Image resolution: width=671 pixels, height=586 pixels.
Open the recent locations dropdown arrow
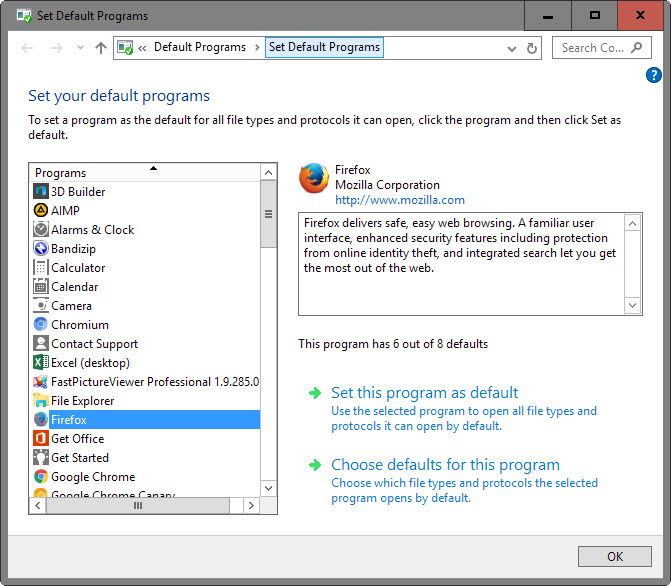click(x=80, y=48)
